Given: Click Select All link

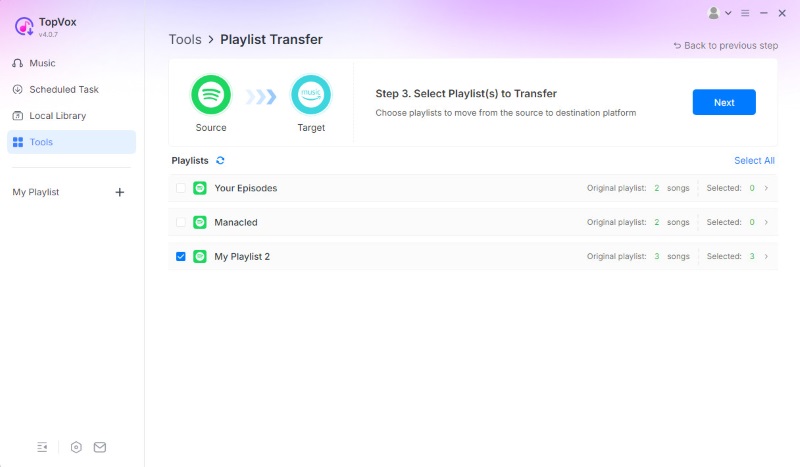Looking at the screenshot, I should tap(754, 160).
